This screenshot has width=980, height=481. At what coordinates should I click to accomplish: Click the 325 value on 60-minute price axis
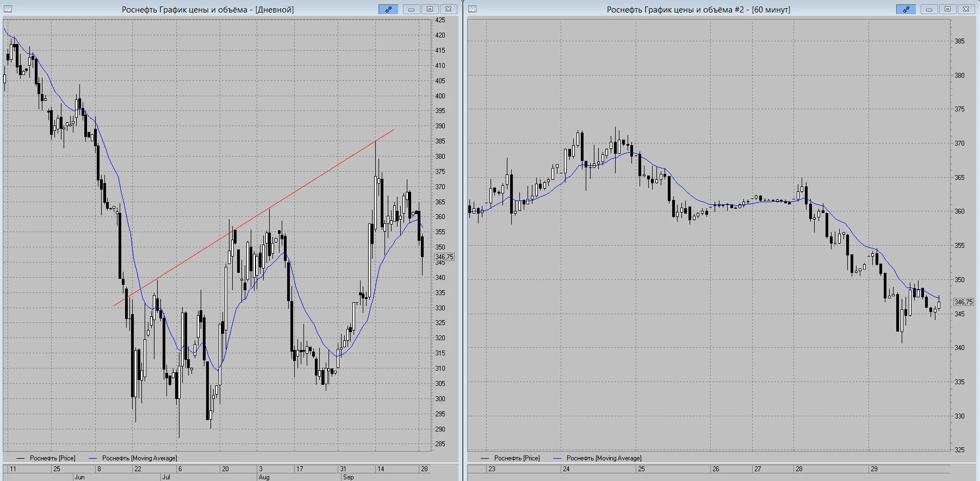[960, 450]
